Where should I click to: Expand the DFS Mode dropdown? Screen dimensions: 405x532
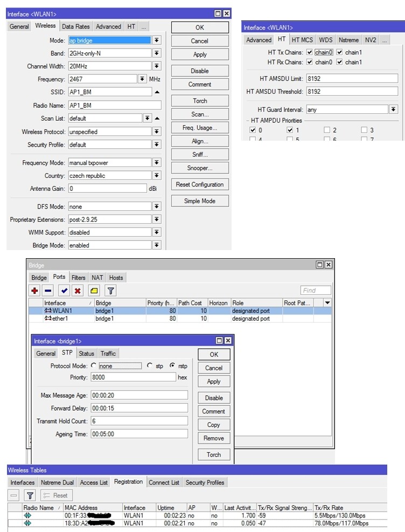tap(157, 206)
